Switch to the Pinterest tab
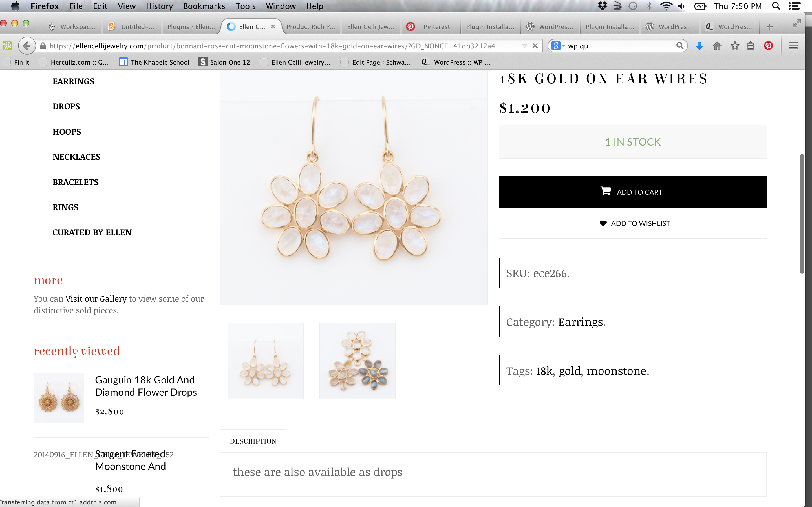812x507 pixels. 431,26
